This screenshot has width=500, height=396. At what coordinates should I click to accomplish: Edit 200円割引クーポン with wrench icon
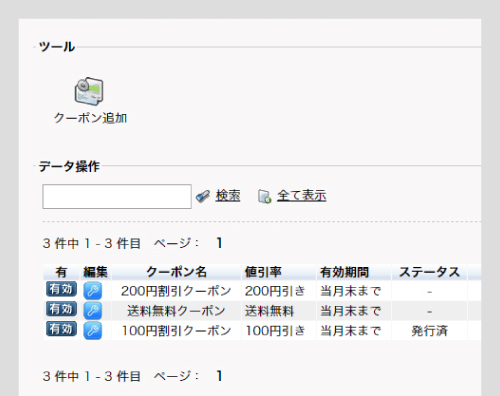point(93,291)
